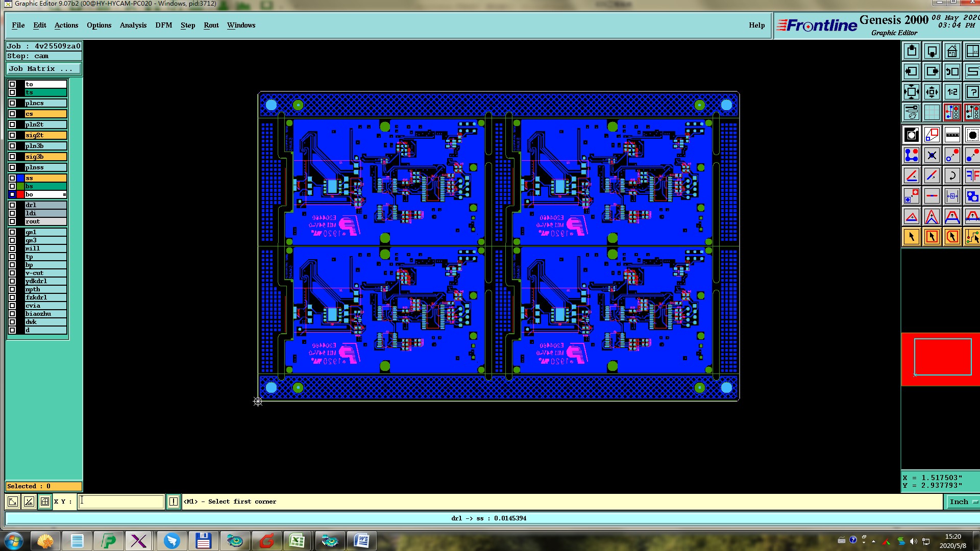Viewport: 980px width, 551px height.
Task: Open the DFM menu
Action: pyautogui.click(x=164, y=25)
